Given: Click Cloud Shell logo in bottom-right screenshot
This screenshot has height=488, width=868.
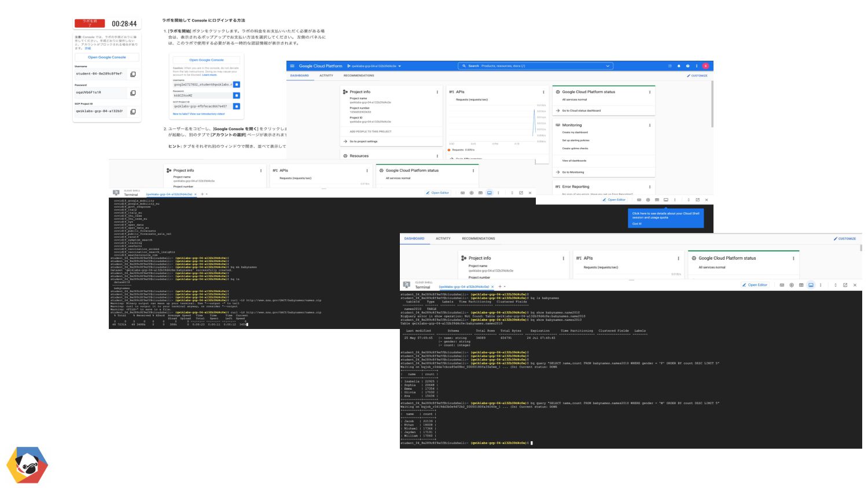Looking at the screenshot, I should [406, 285].
